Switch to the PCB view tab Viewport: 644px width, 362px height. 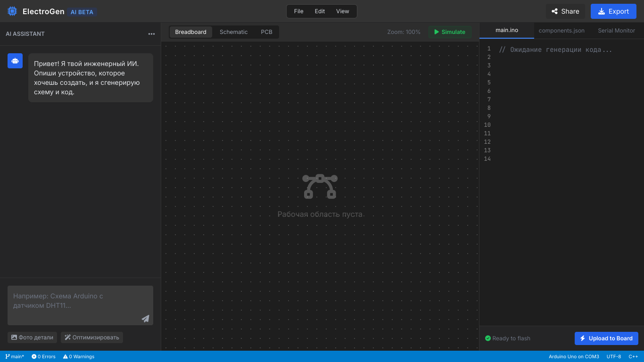pyautogui.click(x=266, y=32)
